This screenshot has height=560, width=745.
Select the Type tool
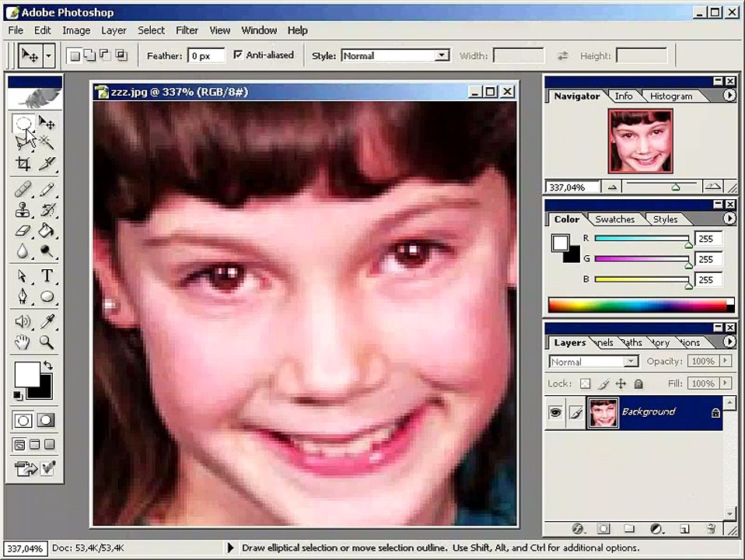tap(47, 275)
